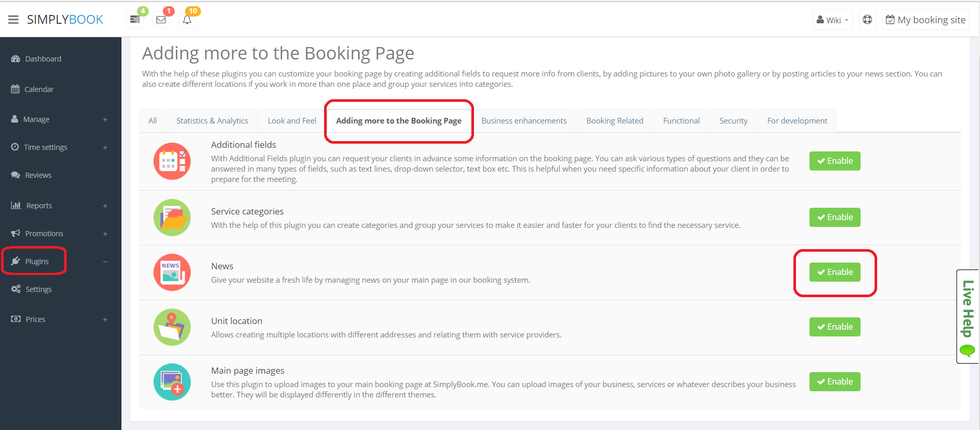This screenshot has width=980, height=430.
Task: Open the notifications bell icon
Action: click(x=187, y=20)
